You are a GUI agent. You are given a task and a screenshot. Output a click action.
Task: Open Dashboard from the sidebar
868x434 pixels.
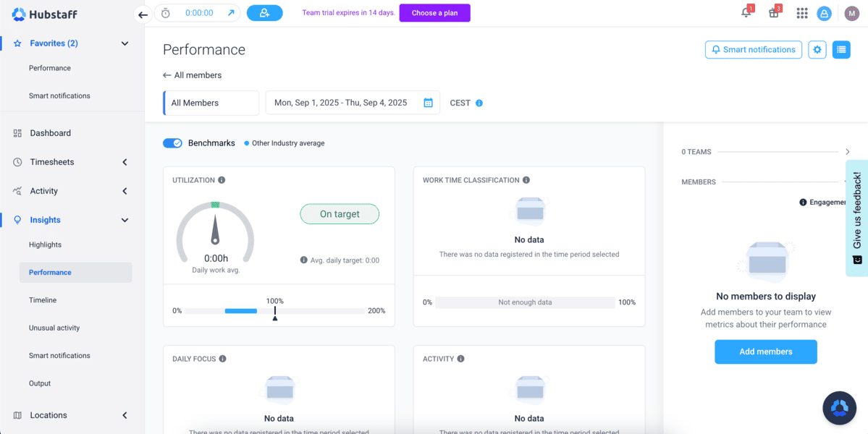(50, 133)
